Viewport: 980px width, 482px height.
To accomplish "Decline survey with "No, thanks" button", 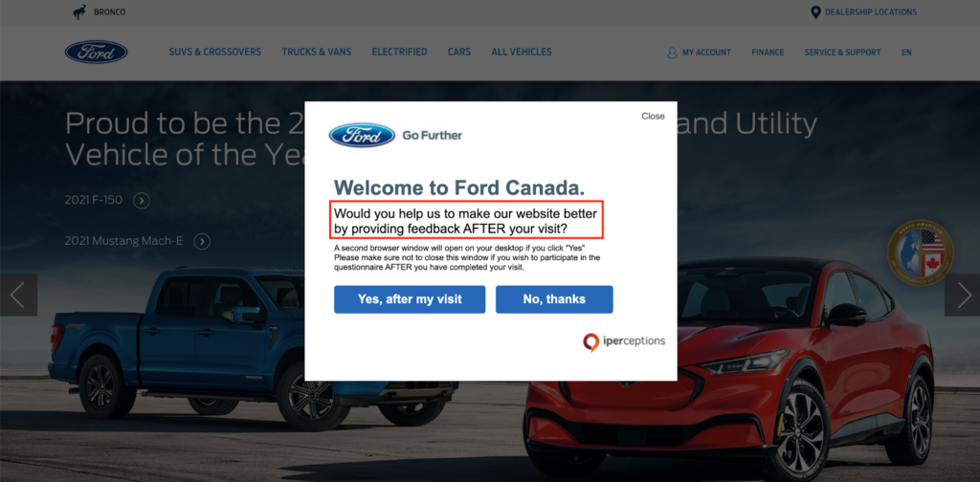I will (x=554, y=299).
